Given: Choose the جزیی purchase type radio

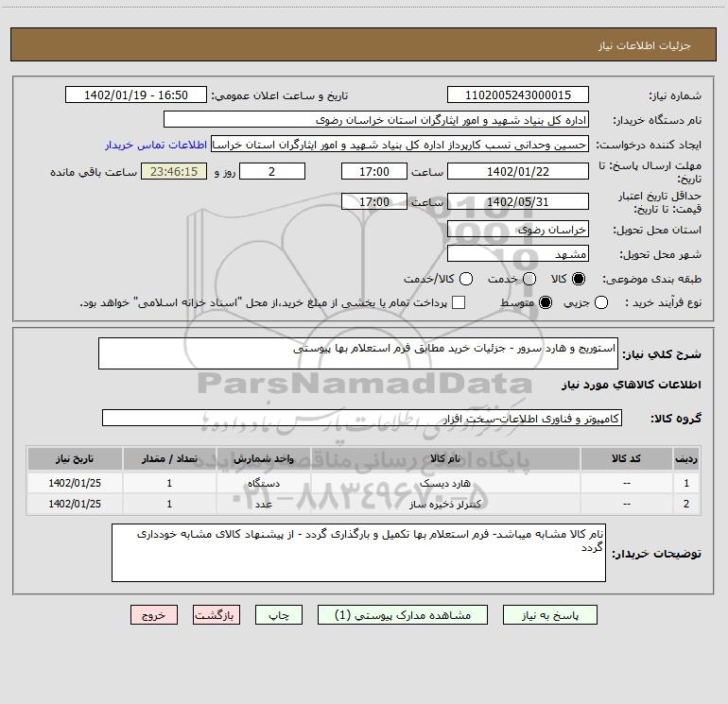Looking at the screenshot, I should [x=601, y=302].
